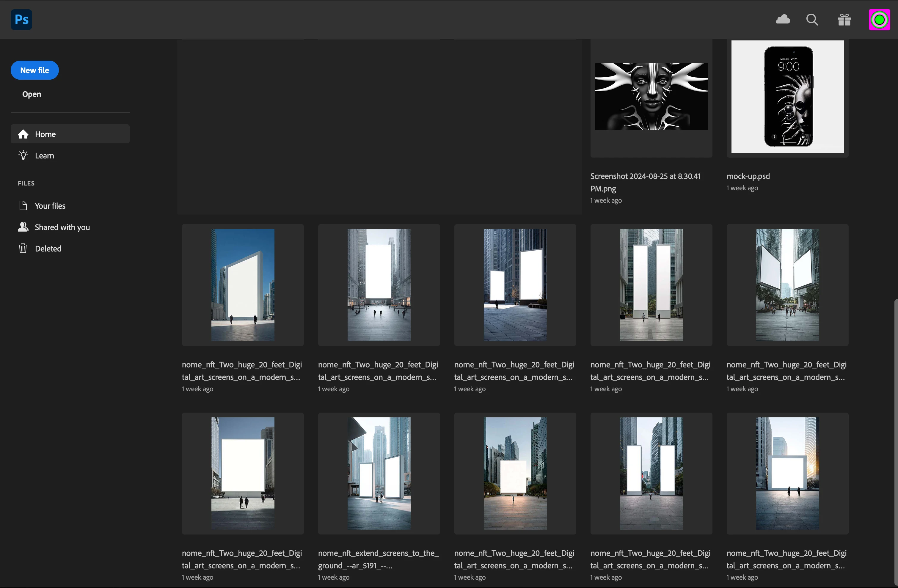Open the single angled billboard blue-sky thumbnail

click(243, 285)
